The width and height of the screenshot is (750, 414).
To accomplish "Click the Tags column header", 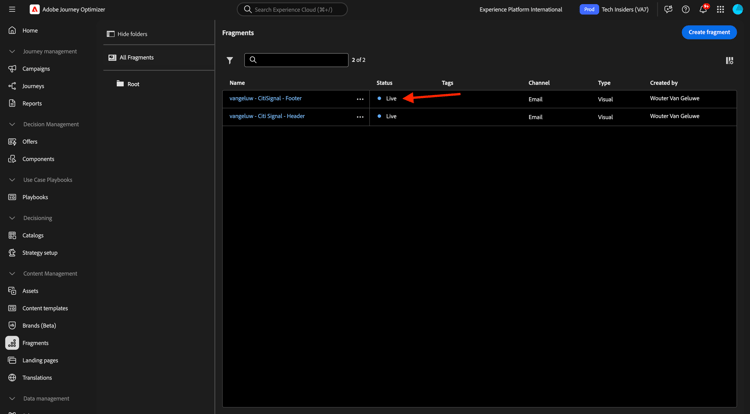I will 447,83.
